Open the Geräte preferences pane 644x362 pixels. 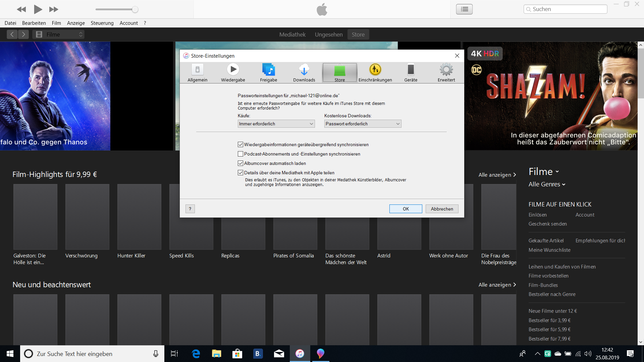pyautogui.click(x=411, y=72)
